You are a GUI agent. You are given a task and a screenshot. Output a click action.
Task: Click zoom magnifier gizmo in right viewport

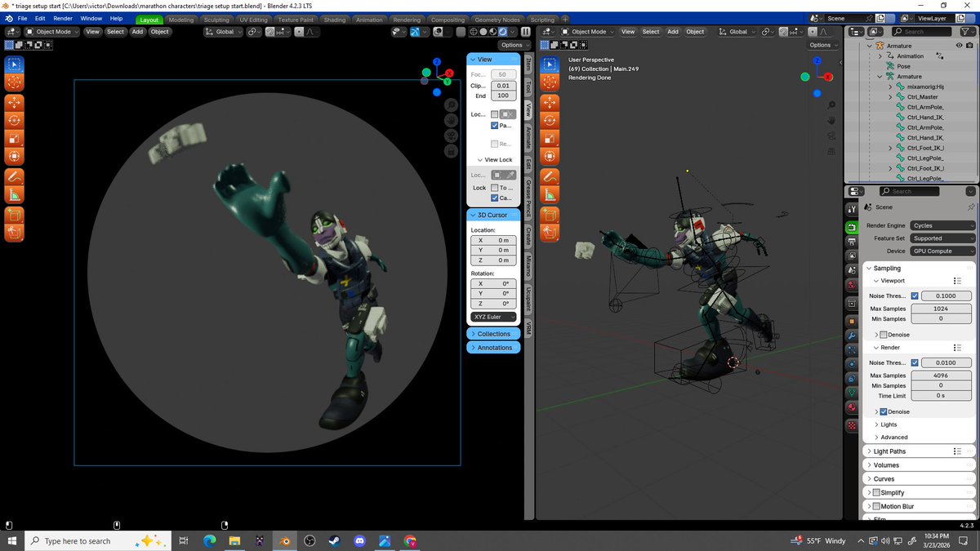tap(831, 104)
